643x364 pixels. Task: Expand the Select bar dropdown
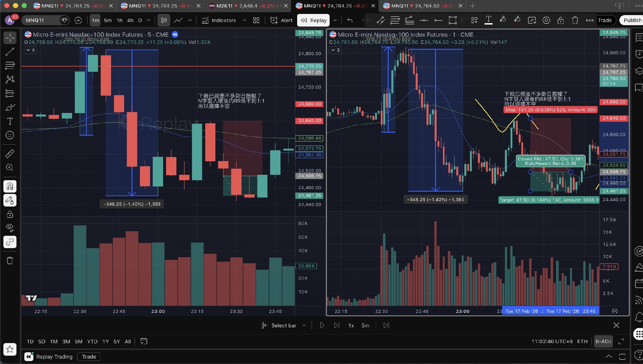[304, 326]
